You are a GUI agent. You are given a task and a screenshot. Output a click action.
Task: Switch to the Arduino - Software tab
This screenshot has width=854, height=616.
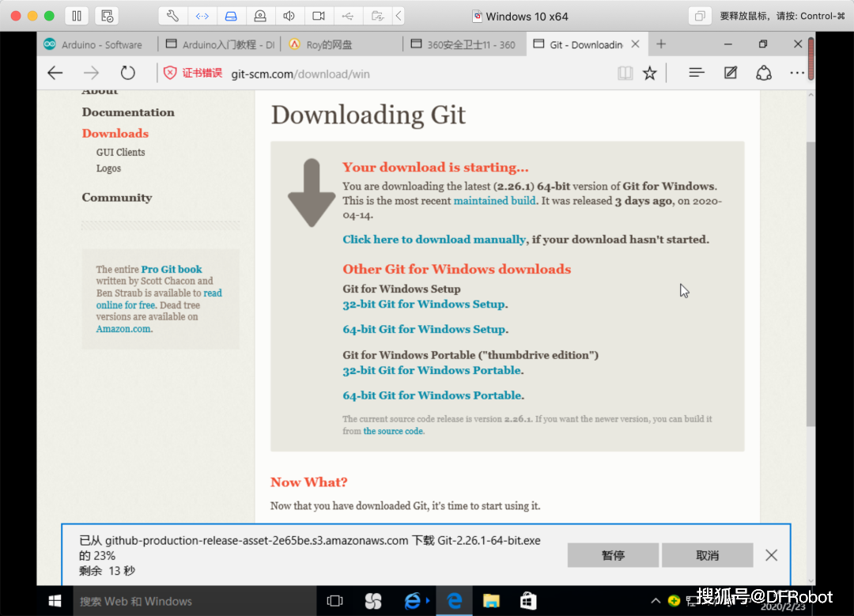coord(97,44)
